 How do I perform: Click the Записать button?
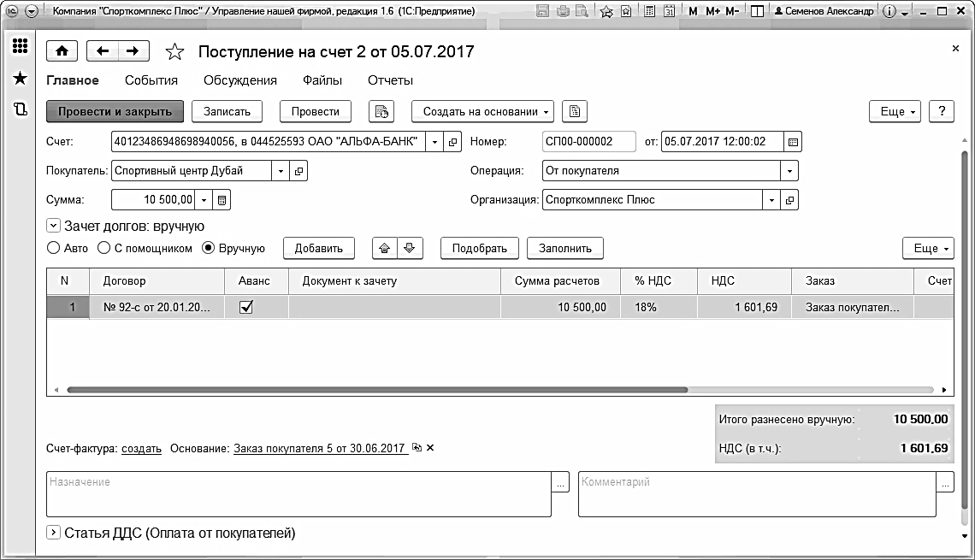click(x=227, y=112)
